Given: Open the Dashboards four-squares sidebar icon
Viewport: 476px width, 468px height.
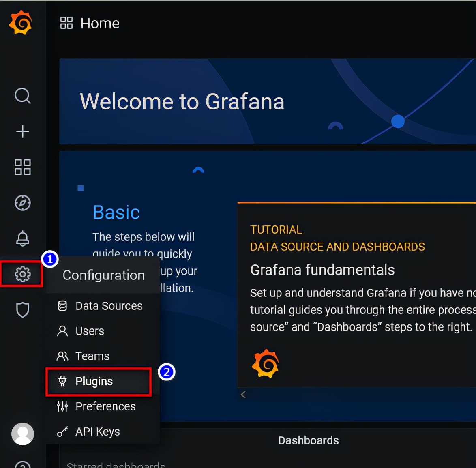Looking at the screenshot, I should (22, 167).
